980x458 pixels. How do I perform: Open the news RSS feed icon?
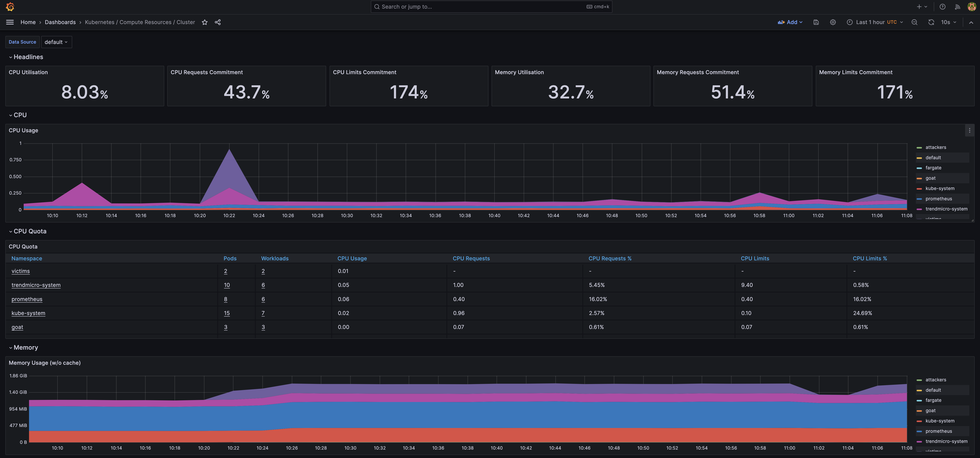point(957,7)
